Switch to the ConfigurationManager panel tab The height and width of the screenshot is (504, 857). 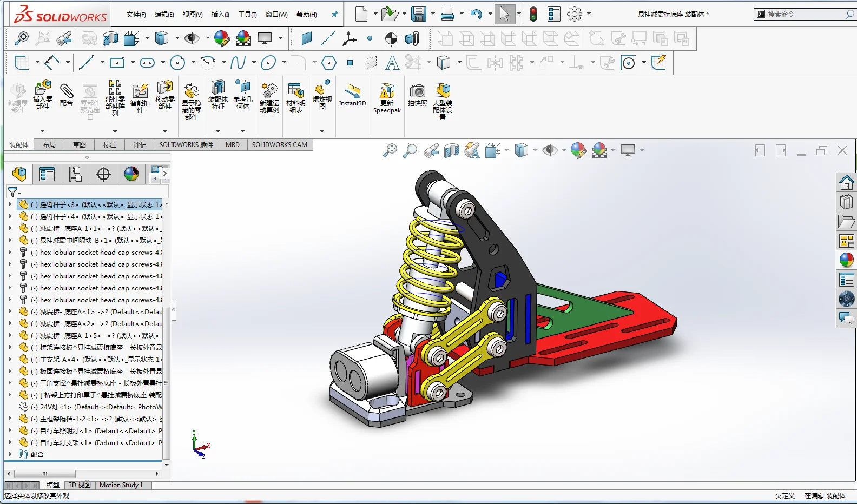[x=75, y=174]
